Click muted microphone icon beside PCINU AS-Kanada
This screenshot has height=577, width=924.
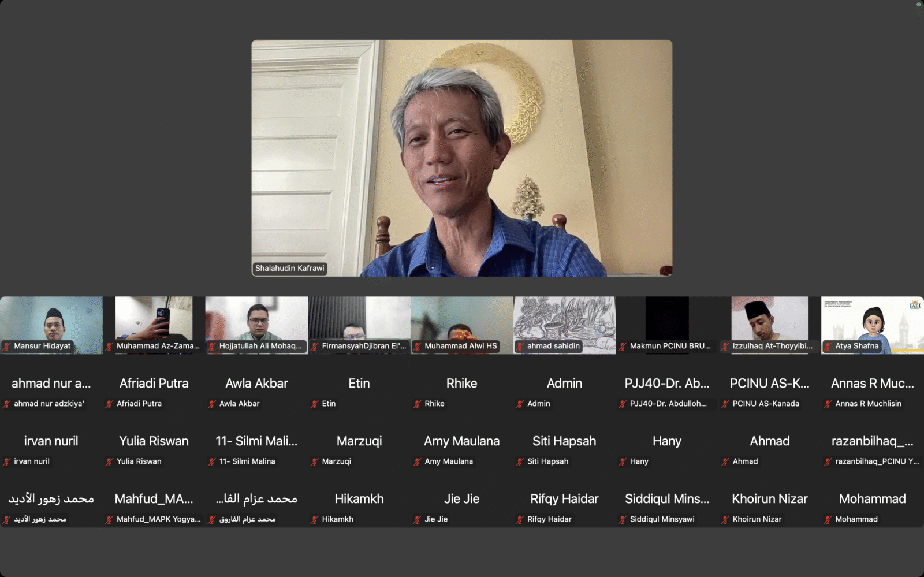coord(725,404)
